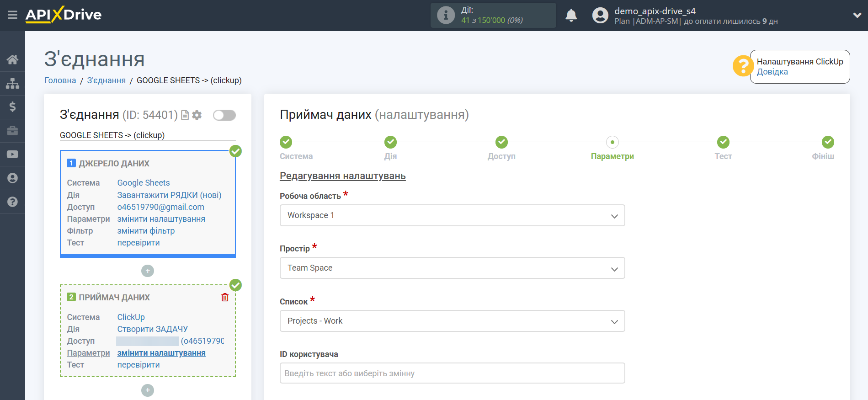The height and width of the screenshot is (400, 868).
Task: Open the Простір Team Space dropdown
Action: [452, 268]
